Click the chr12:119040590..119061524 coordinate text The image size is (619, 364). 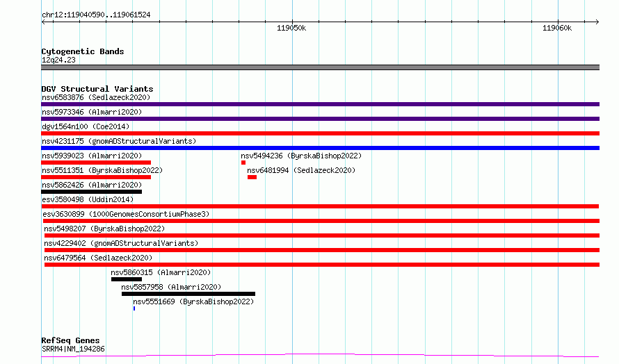click(96, 15)
